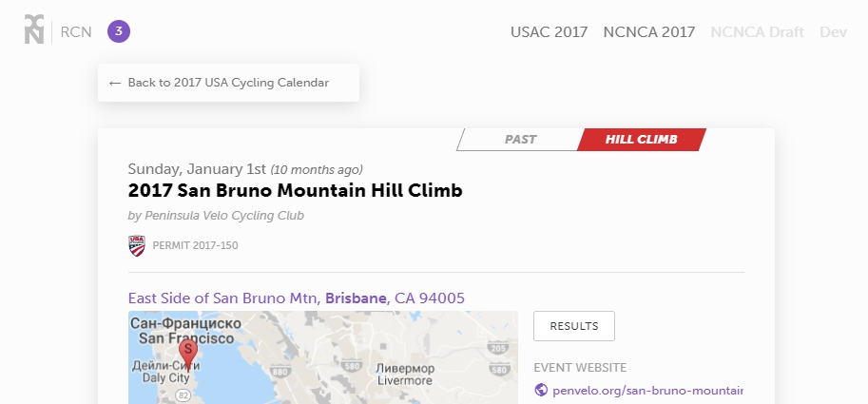868x404 pixels.
Task: Select the Dev menu item
Action: (833, 32)
